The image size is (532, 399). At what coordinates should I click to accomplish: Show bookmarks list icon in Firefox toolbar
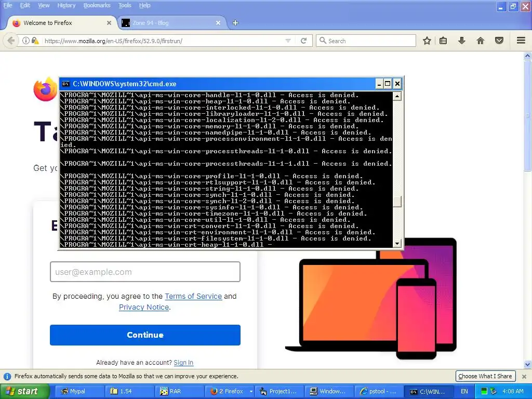pos(443,41)
